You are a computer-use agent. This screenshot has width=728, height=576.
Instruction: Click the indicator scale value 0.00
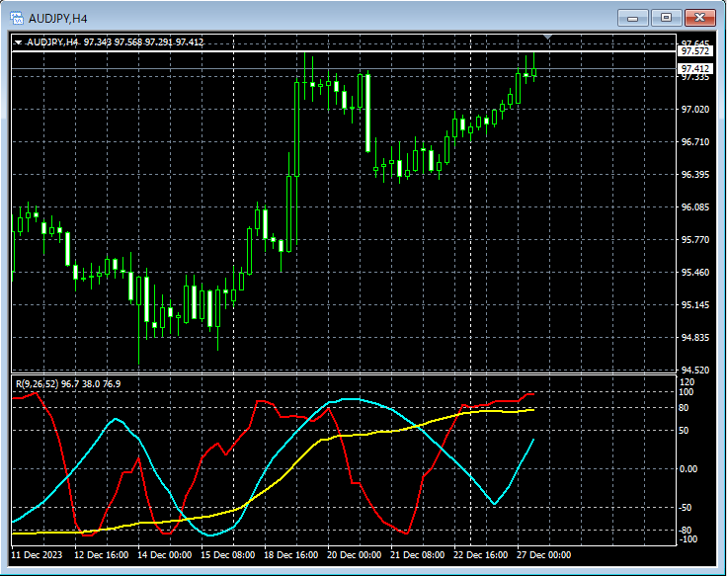coord(688,468)
